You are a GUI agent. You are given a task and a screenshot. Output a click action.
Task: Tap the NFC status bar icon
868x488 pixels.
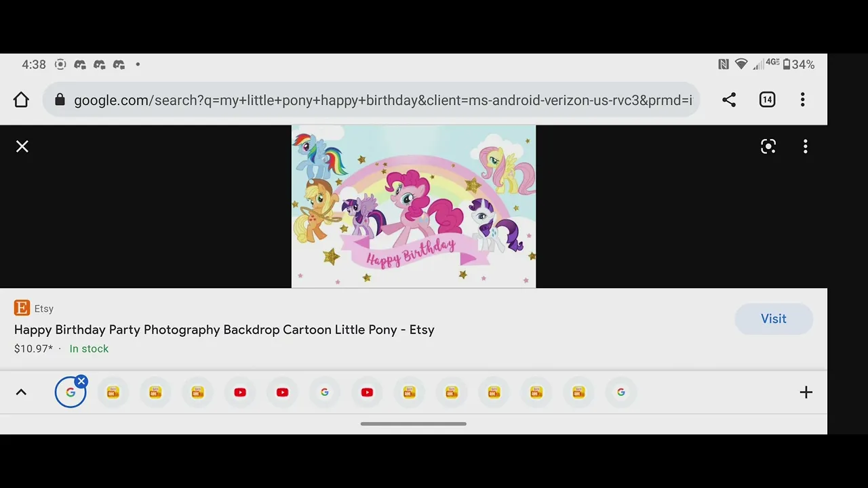[x=724, y=64]
